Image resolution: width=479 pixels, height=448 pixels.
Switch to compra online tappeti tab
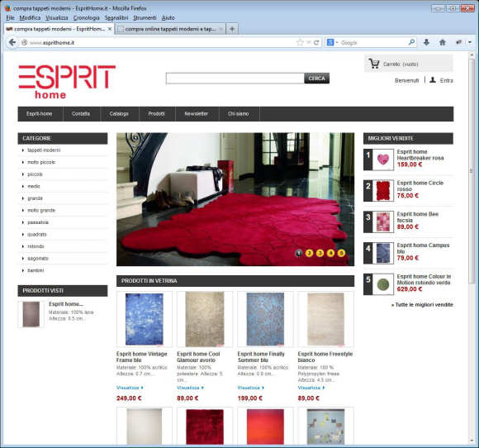tap(170, 29)
